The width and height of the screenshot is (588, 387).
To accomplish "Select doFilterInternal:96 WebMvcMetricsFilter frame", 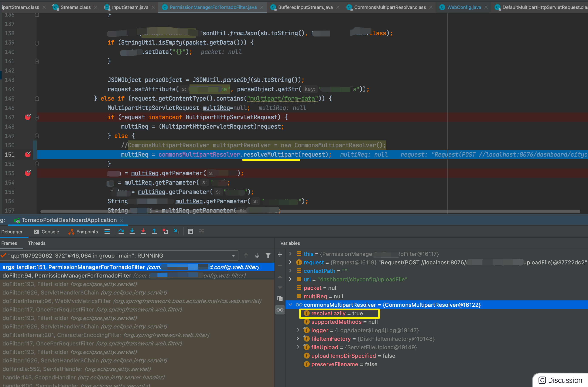I will click(137, 301).
